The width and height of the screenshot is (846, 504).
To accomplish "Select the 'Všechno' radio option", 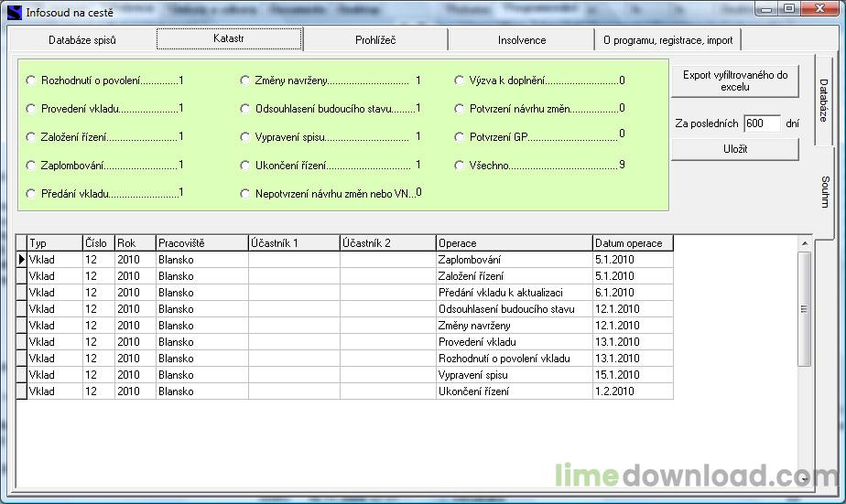I will tap(461, 166).
